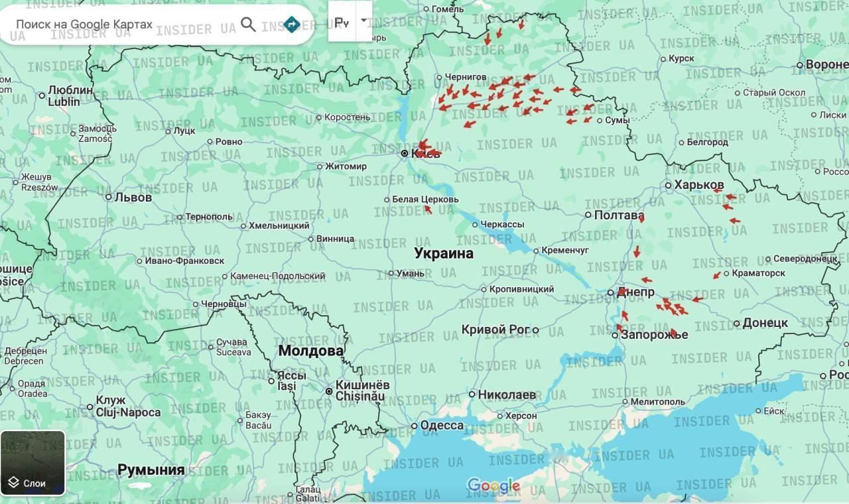Click the 'Днепр' city label
849x504 pixels.
(635, 292)
